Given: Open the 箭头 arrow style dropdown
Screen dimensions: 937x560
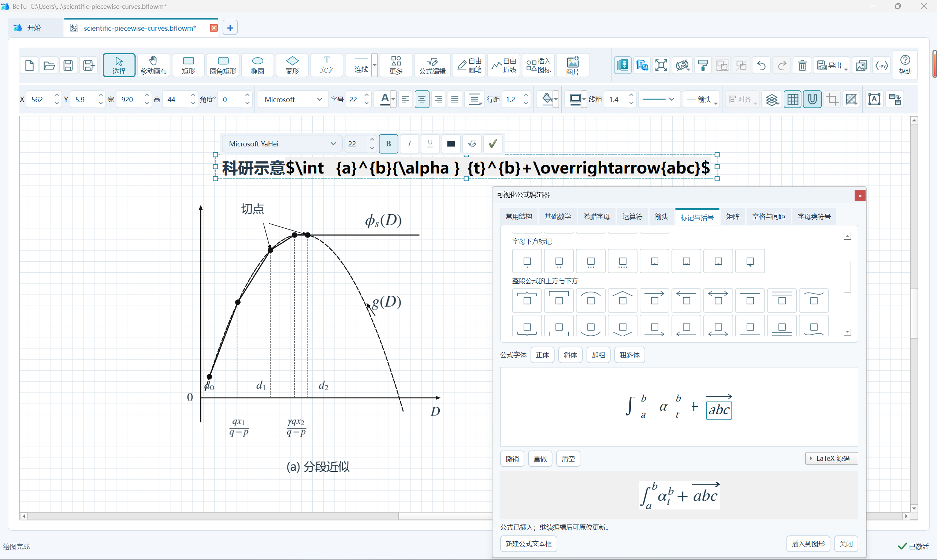Looking at the screenshot, I should click(702, 100).
